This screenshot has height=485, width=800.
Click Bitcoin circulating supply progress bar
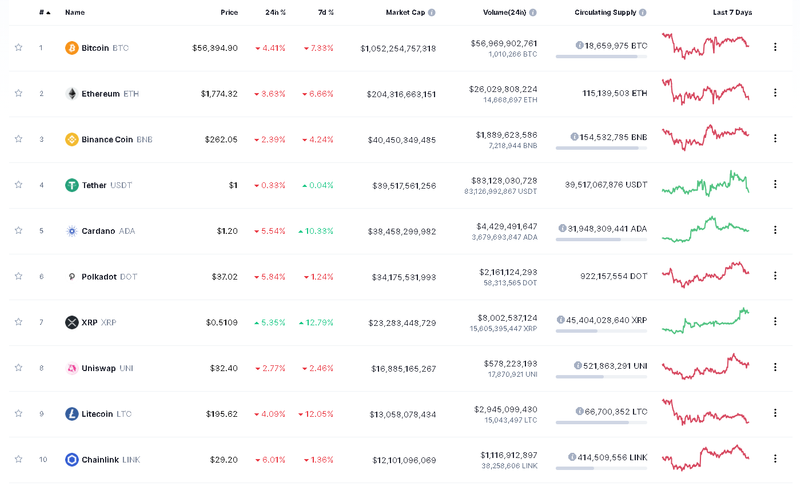click(602, 57)
